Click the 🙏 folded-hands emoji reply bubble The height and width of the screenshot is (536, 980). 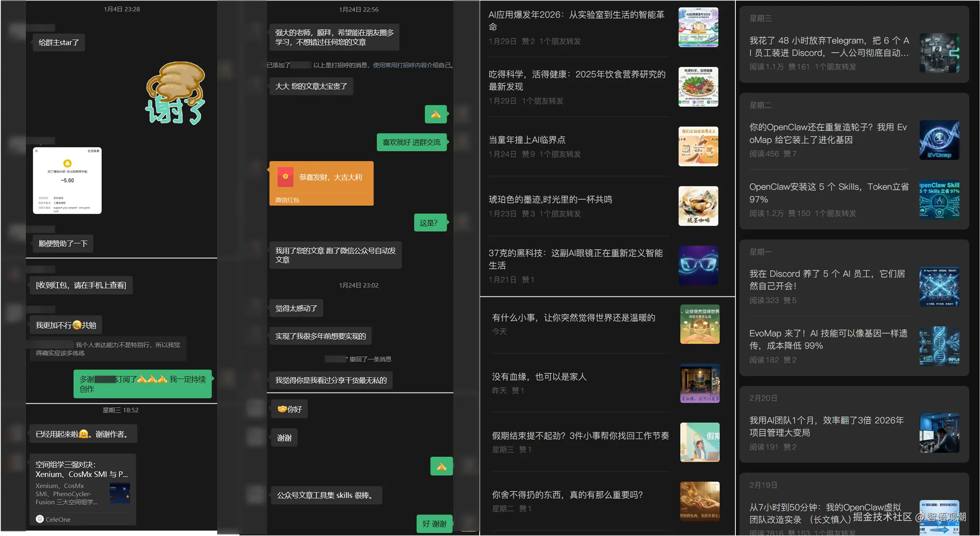pos(436,114)
